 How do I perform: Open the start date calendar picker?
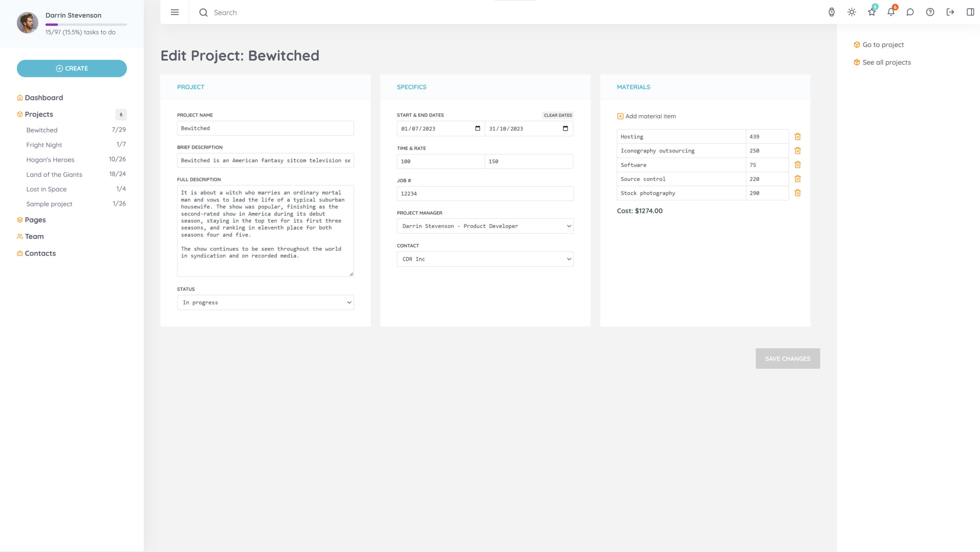click(477, 128)
